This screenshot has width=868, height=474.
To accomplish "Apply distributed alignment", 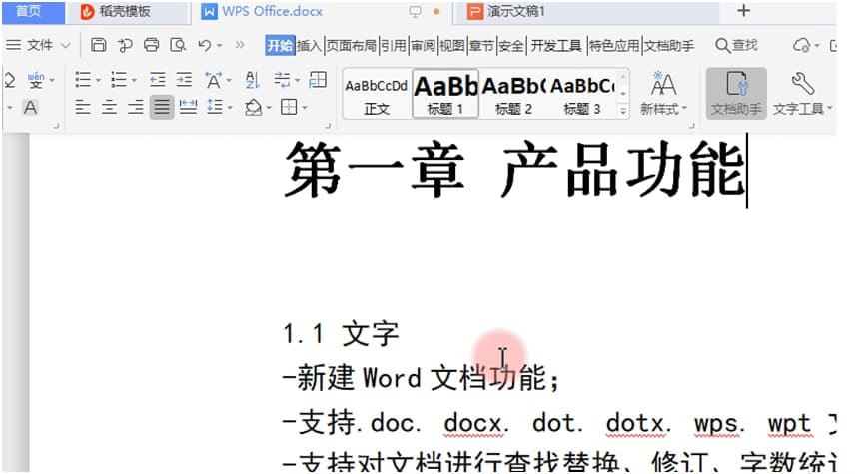I will [188, 106].
